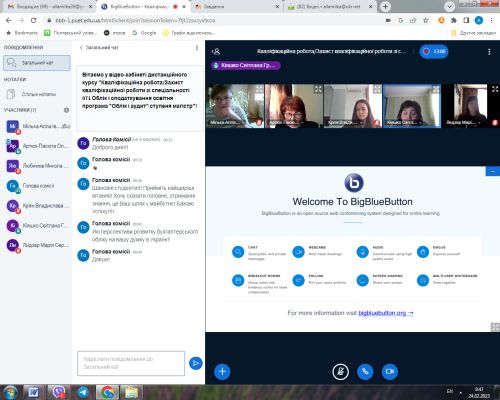Click the red recording indicator button
The image size is (500, 400).
point(434,51)
